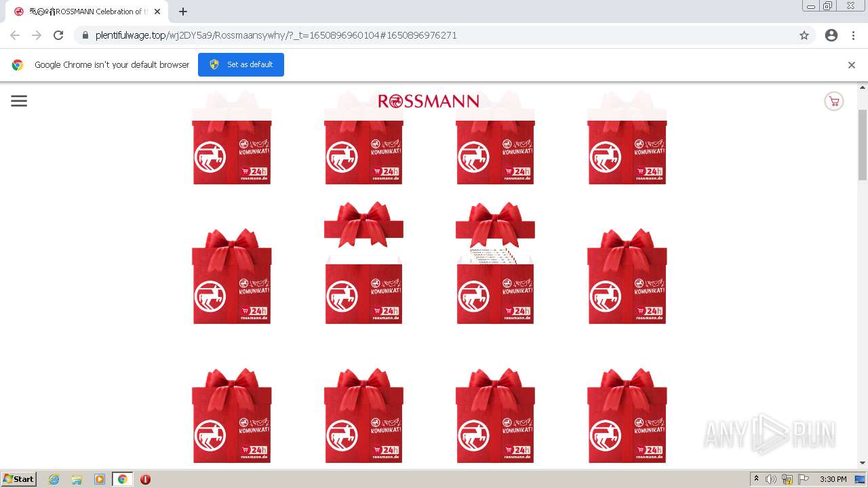Pick the fourth gift box in the top row
Viewport: 868px width, 488px height.
tap(627, 138)
